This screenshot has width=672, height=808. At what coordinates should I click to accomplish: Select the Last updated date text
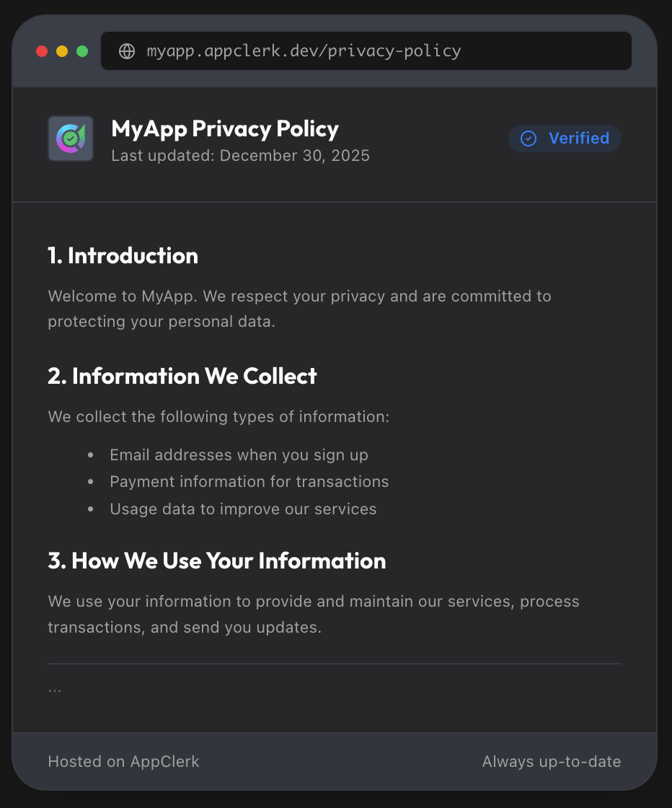(x=240, y=155)
